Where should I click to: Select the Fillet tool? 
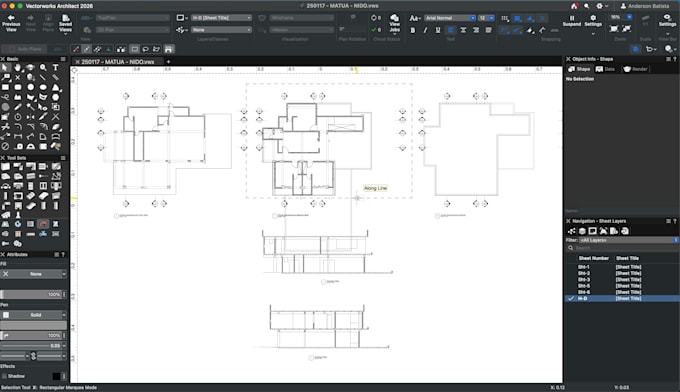click(18, 127)
